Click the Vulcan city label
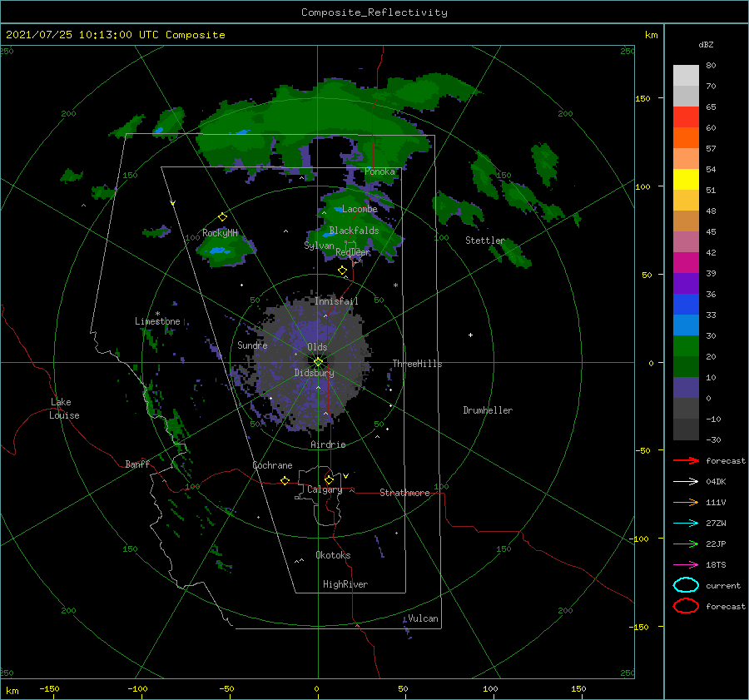 tap(423, 618)
